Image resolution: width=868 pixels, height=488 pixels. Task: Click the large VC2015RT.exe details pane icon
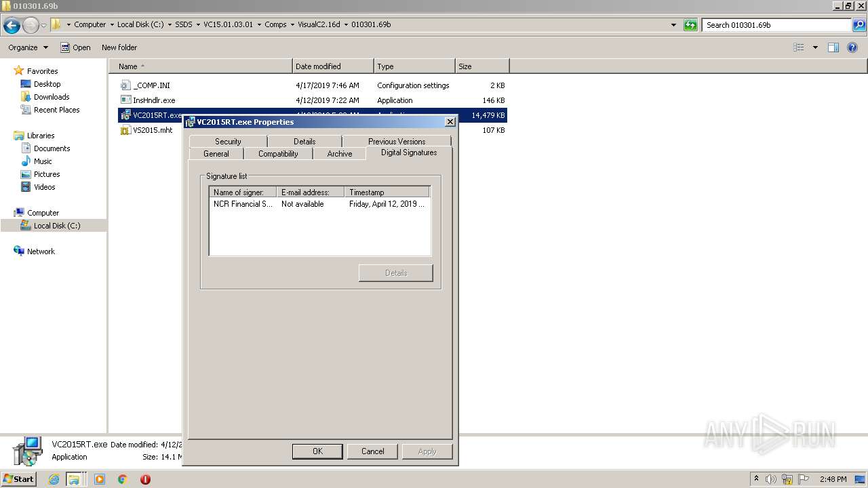pos(27,451)
